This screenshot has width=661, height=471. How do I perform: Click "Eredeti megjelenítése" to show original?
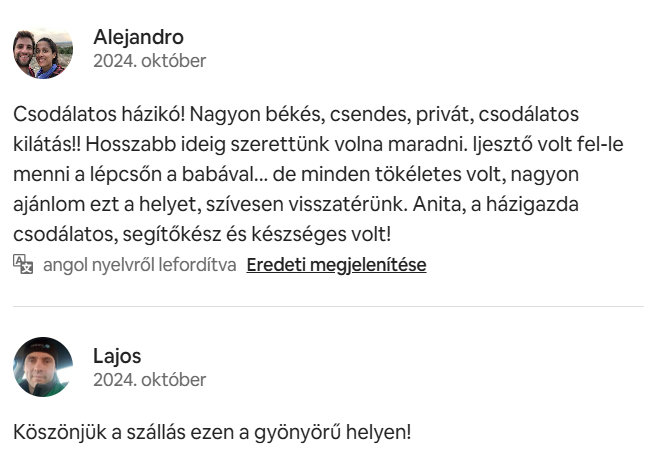click(x=336, y=265)
